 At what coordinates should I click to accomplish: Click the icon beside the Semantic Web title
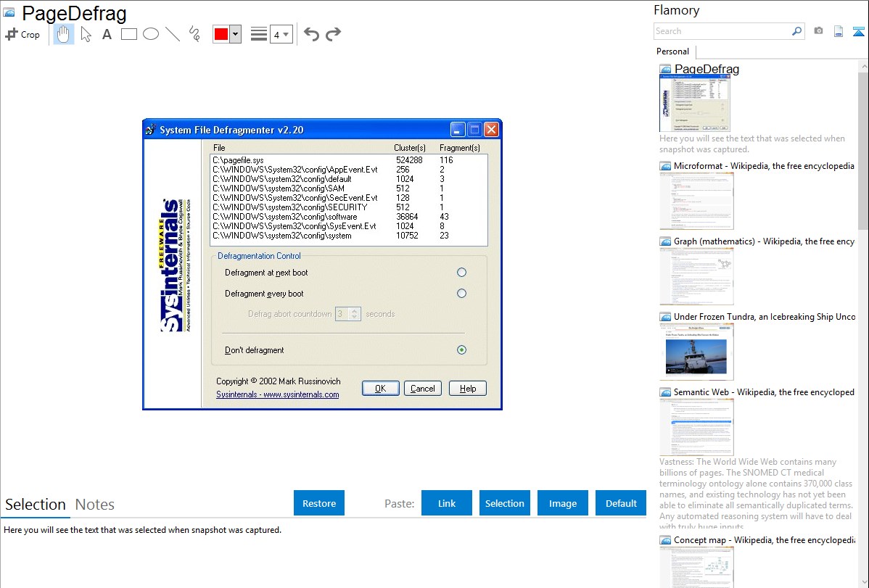[x=666, y=392]
